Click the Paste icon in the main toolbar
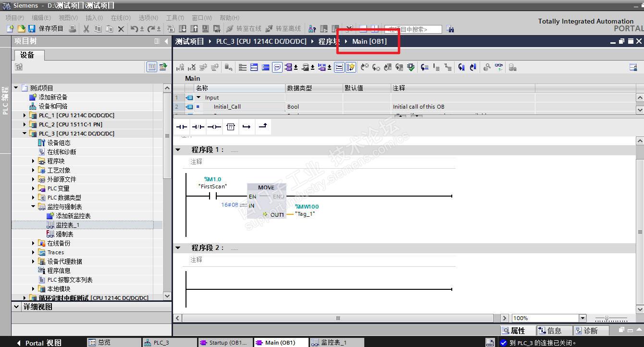Viewport: 644px width, 347px height. [110, 29]
